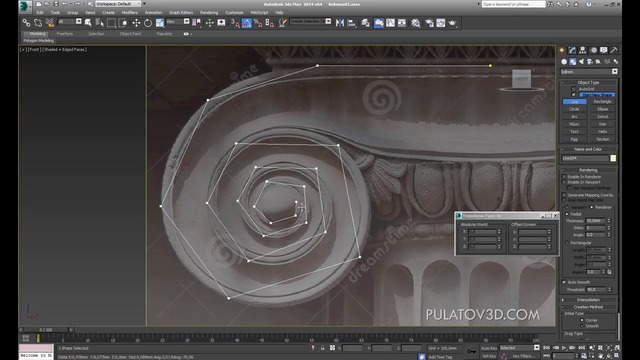This screenshot has width=640, height=360.
Task: Check Enable In Renderer option
Action: coord(564,177)
